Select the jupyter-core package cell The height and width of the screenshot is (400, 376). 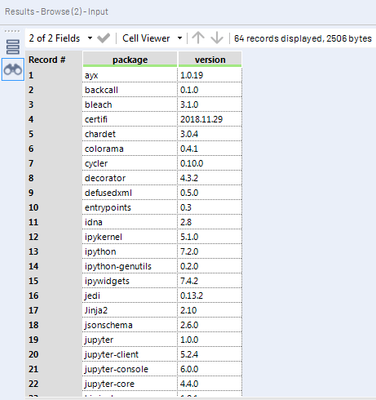coord(130,384)
